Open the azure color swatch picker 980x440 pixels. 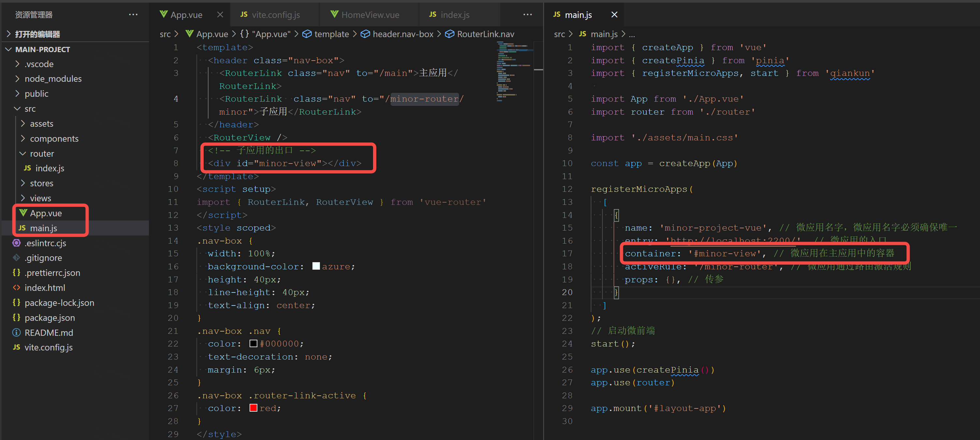tap(316, 266)
